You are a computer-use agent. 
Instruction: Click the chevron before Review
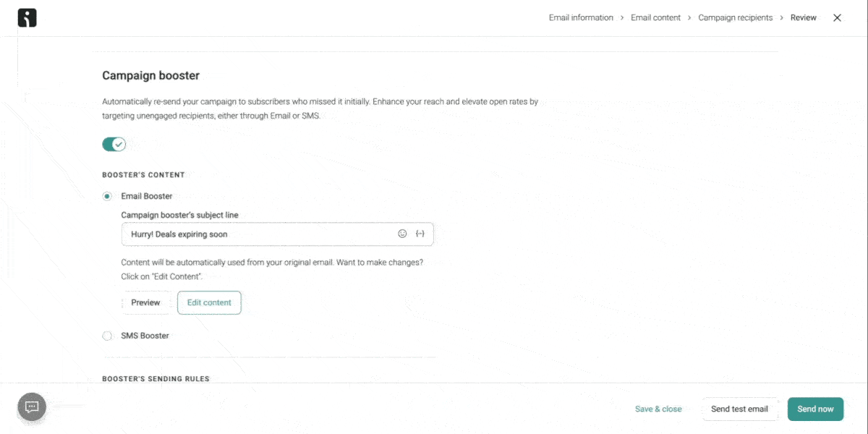[781, 18]
